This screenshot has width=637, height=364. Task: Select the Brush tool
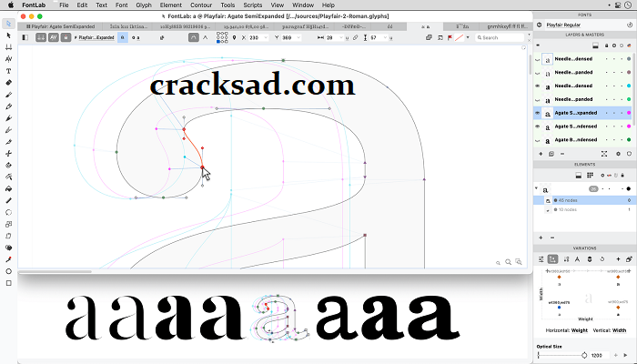coord(8,95)
